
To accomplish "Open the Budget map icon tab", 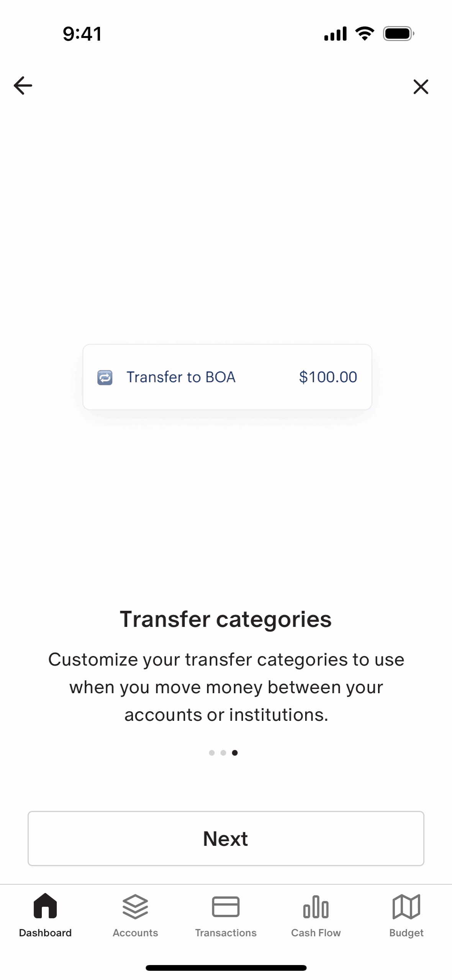I will [x=406, y=914].
